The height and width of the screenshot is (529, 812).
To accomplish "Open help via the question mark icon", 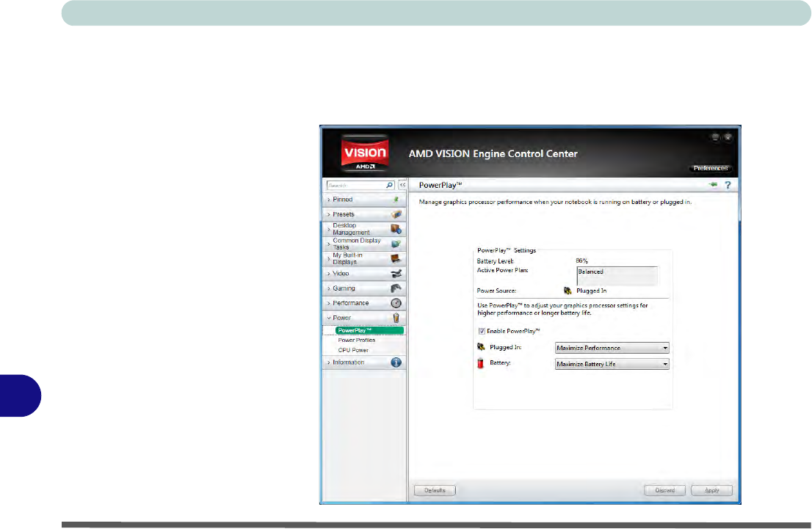I will pyautogui.click(x=727, y=185).
